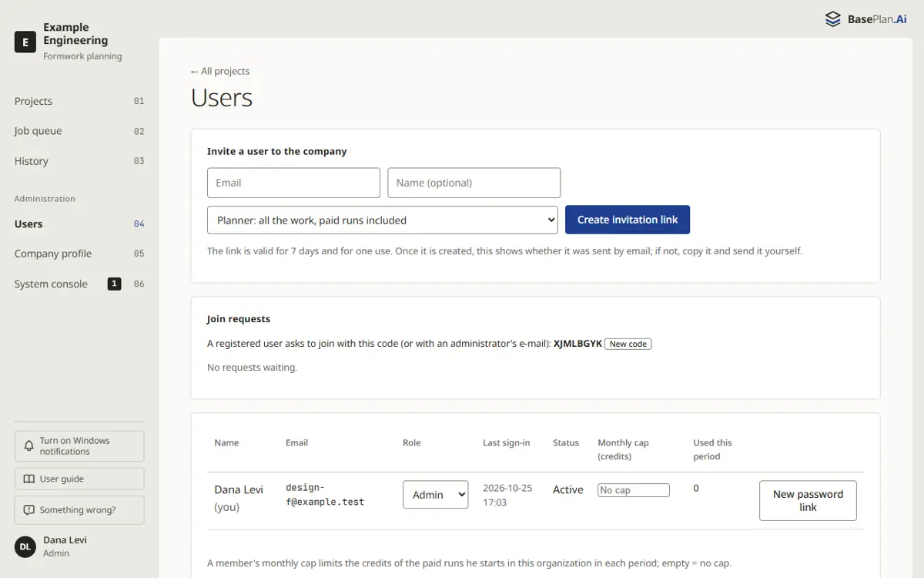Image resolution: width=924 pixels, height=578 pixels.
Task: Click the book icon beside User guide
Action: click(x=29, y=479)
